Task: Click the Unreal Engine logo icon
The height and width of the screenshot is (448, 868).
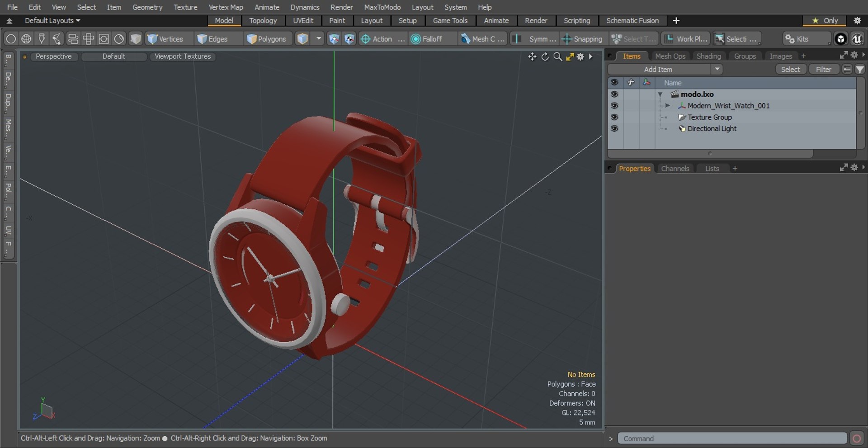Action: click(x=857, y=39)
